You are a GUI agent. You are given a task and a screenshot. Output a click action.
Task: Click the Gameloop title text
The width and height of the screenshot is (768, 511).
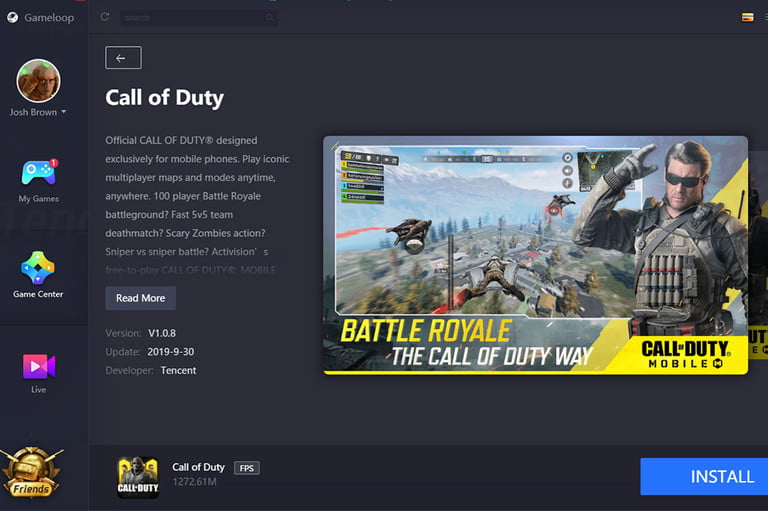pos(49,18)
